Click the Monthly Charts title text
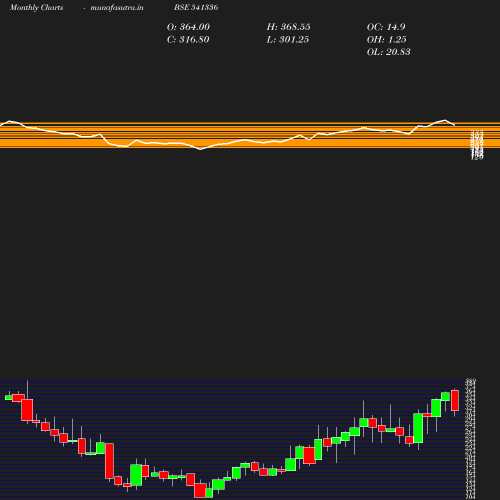The width and height of the screenshot is (500, 500). point(37,7)
